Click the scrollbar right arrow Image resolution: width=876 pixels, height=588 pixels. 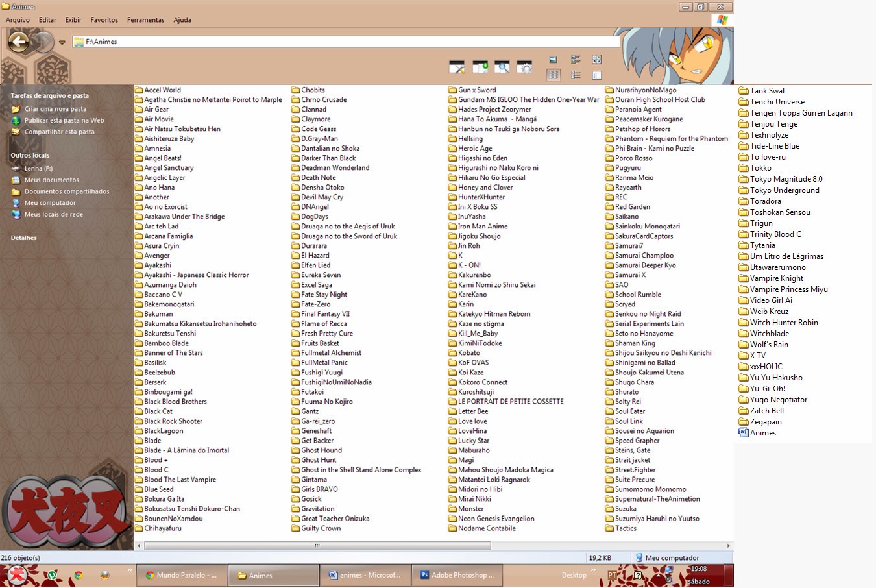click(728, 546)
